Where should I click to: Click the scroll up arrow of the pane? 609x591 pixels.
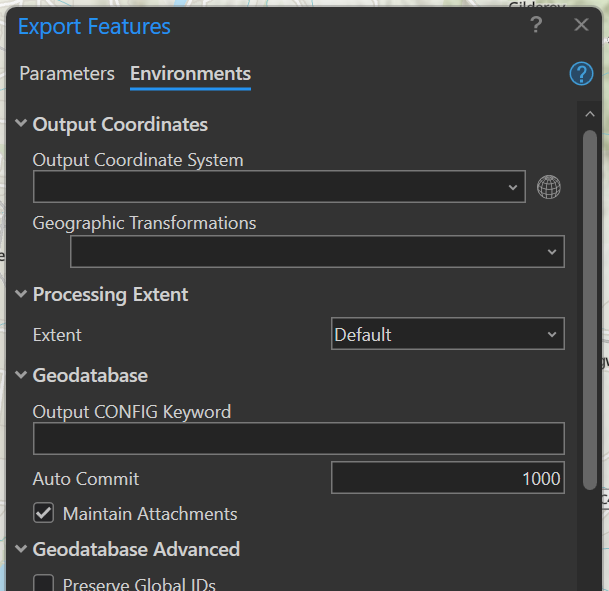coord(590,114)
